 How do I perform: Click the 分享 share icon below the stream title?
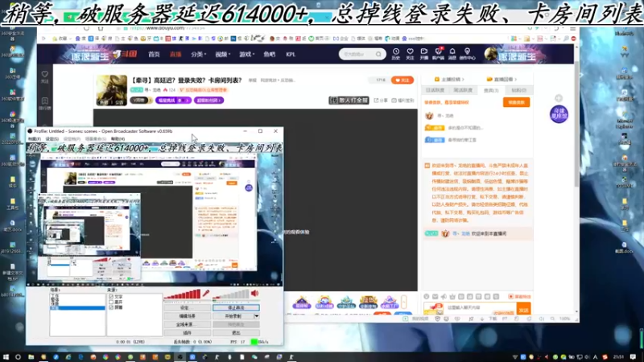pyautogui.click(x=380, y=100)
